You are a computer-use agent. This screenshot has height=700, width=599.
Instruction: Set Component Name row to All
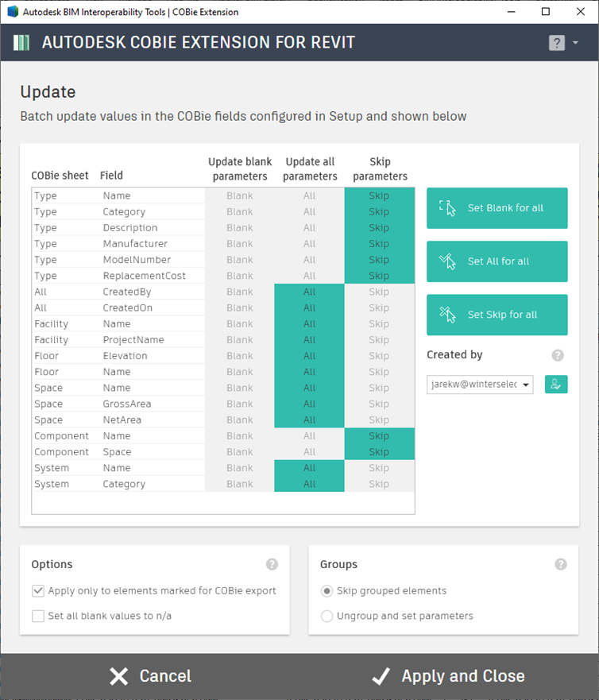tap(309, 436)
